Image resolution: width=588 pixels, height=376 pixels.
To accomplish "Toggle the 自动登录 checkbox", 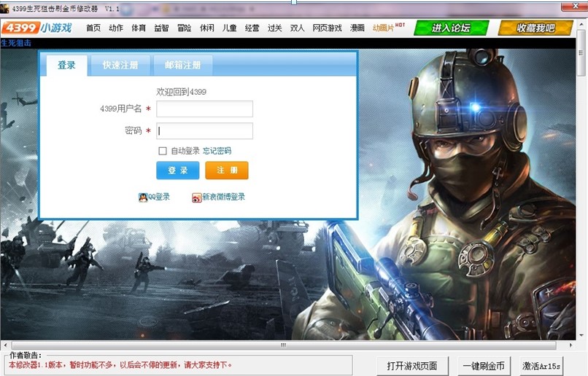I will tap(163, 151).
